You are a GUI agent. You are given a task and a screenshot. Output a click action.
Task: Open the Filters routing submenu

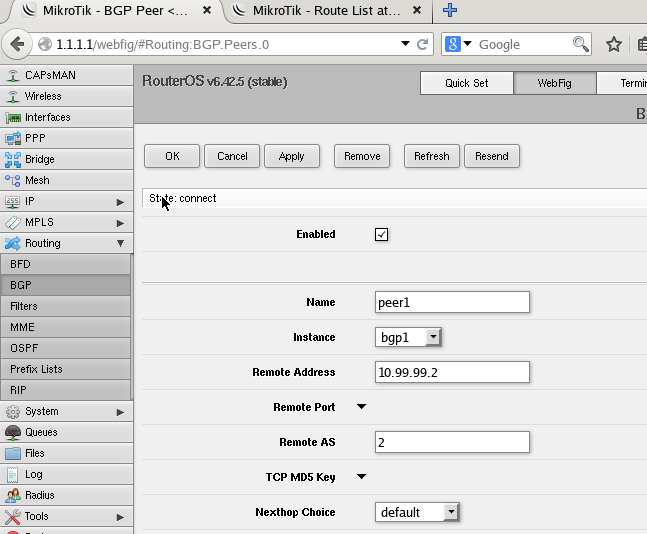(65, 306)
